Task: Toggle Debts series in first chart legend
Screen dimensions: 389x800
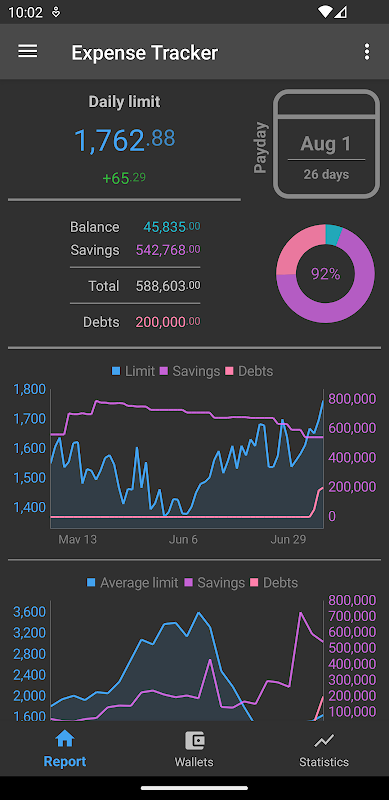Action: 250,371
